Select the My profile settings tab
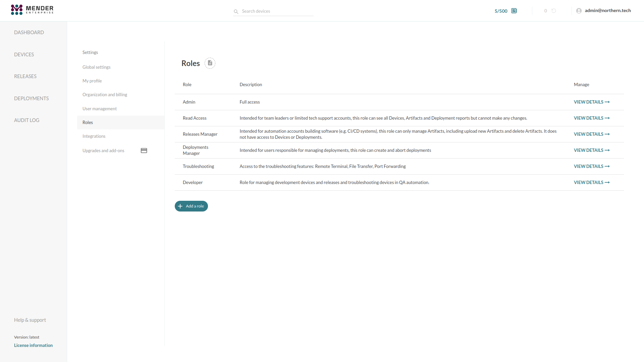Screen dimensions: 644x362 (93, 81)
